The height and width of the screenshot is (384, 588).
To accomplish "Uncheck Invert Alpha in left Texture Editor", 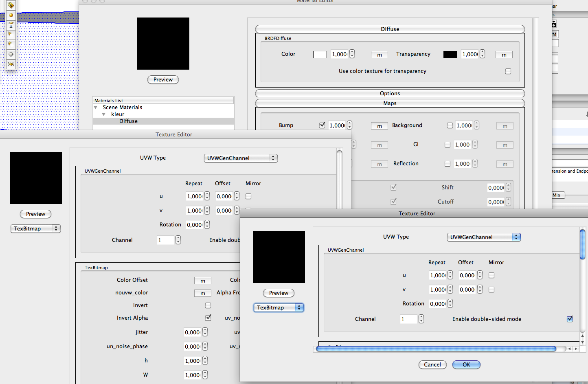I will click(x=208, y=317).
